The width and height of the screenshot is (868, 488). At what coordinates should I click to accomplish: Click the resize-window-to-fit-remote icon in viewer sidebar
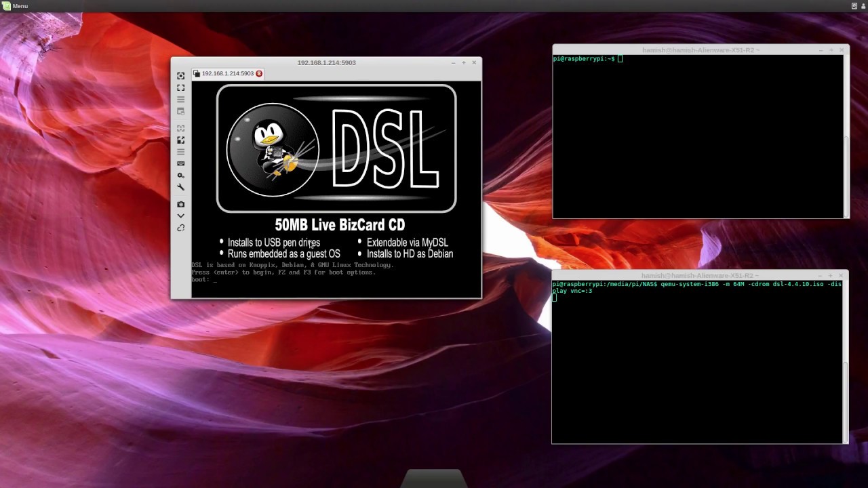pos(180,76)
